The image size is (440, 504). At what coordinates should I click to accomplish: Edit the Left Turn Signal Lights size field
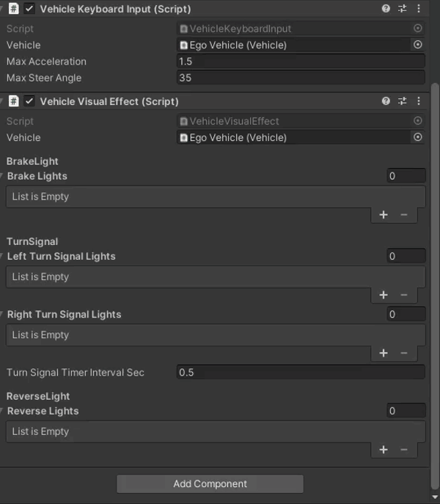406,256
